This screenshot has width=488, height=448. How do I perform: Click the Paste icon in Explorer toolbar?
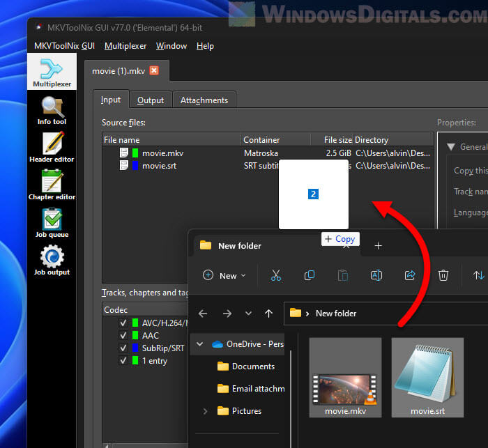click(343, 275)
